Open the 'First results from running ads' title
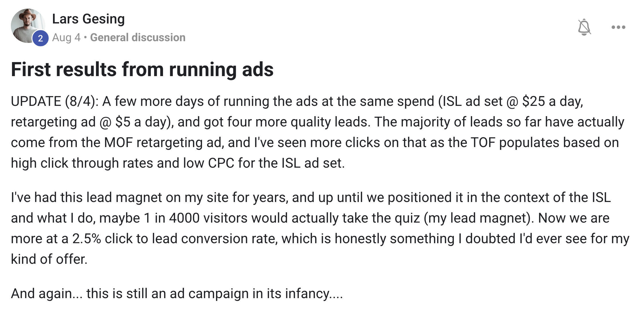 [x=142, y=70]
